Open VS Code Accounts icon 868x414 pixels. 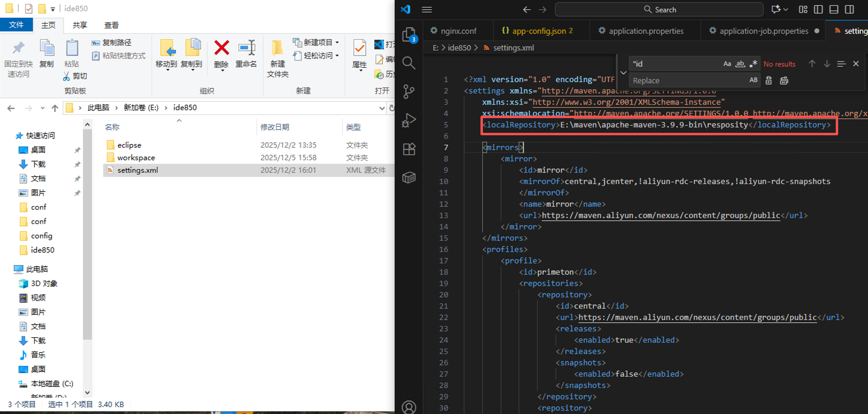coord(408,407)
